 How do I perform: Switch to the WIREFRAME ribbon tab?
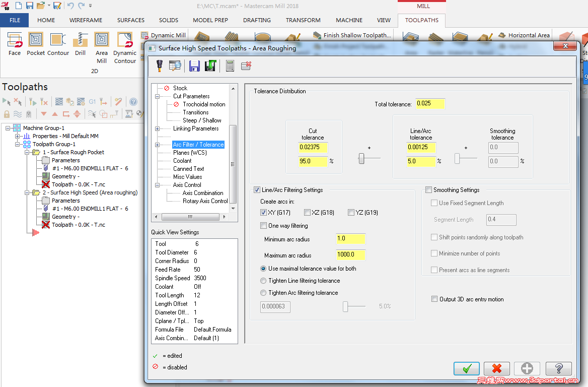[86, 20]
